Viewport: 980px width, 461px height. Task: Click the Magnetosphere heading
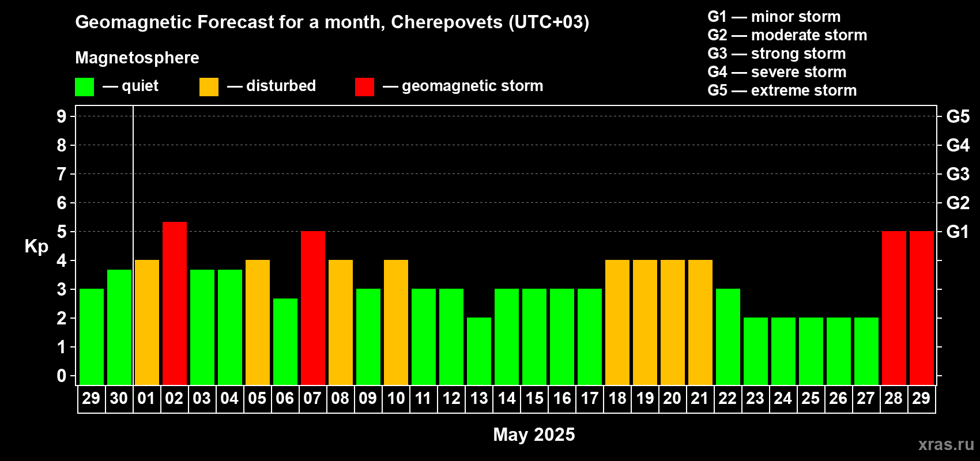pos(137,58)
